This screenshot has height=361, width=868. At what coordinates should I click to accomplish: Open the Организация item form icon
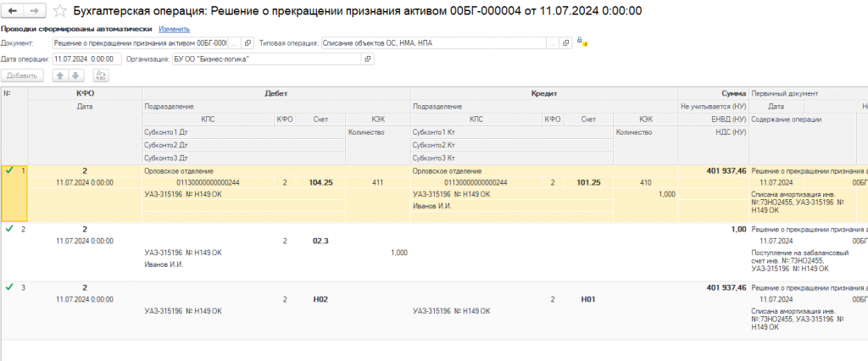pyautogui.click(x=368, y=58)
